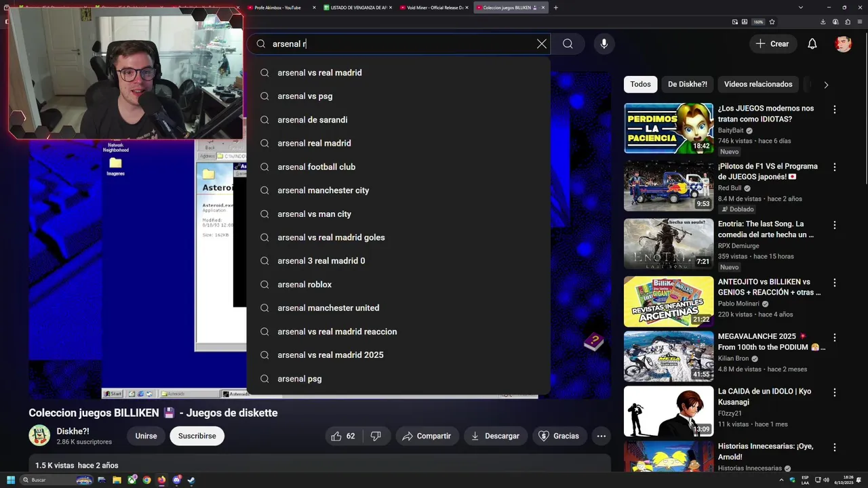The height and width of the screenshot is (488, 868).
Task: Open Firefox extensions icon
Action: [x=846, y=22]
